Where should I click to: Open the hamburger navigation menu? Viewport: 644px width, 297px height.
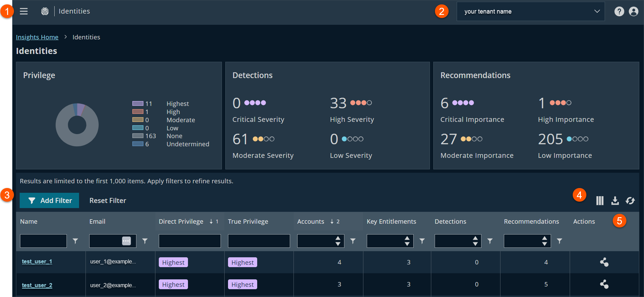pos(24,11)
